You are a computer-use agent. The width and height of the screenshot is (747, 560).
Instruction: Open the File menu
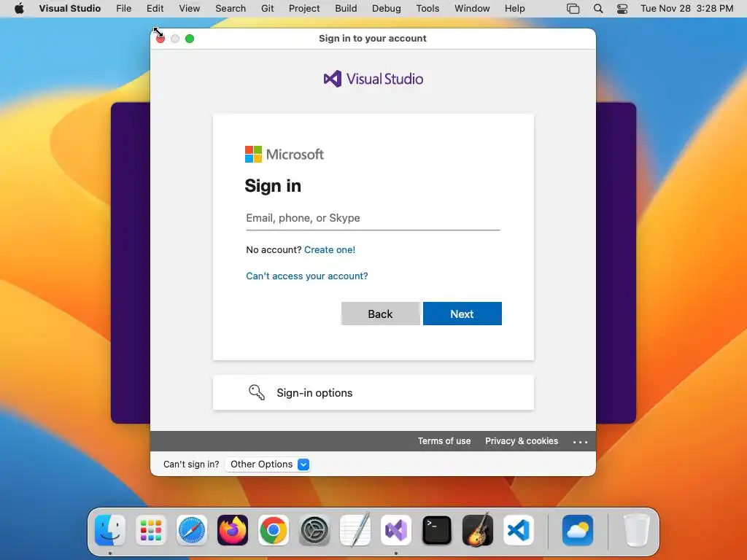pos(124,8)
